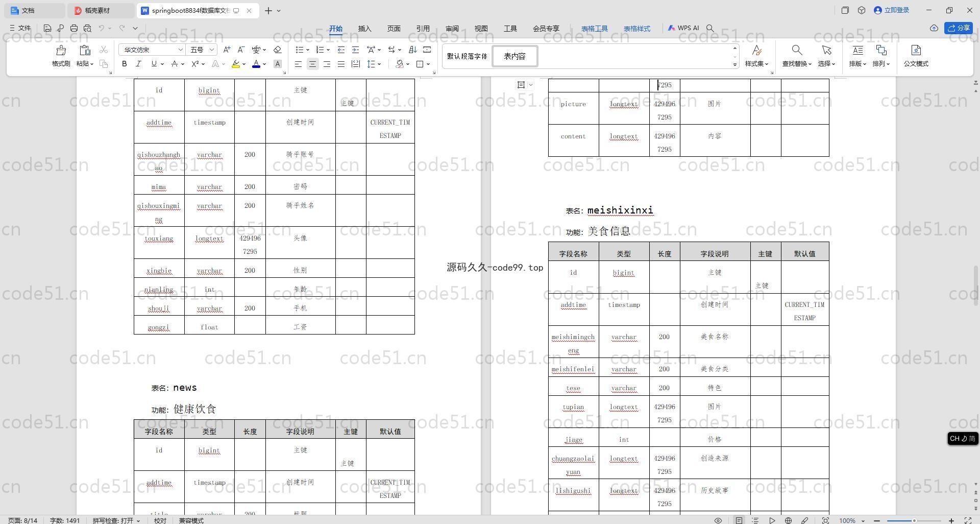
Task: Click the Decrease indent icon
Action: [x=341, y=50]
